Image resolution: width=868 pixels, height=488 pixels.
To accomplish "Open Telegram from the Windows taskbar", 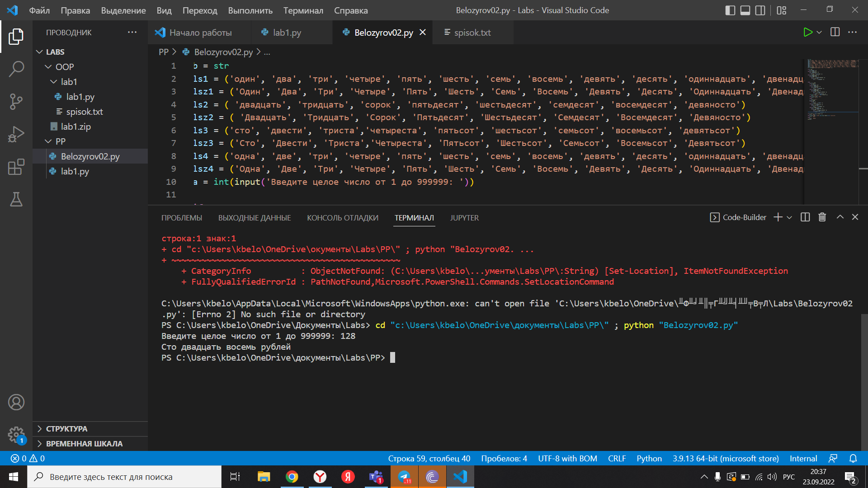I will (404, 477).
